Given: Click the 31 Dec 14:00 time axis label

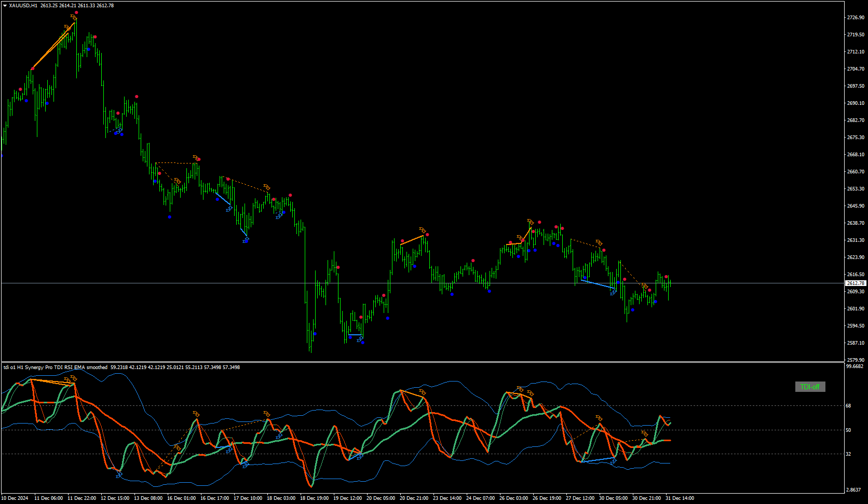Looking at the screenshot, I should pyautogui.click(x=680, y=498).
